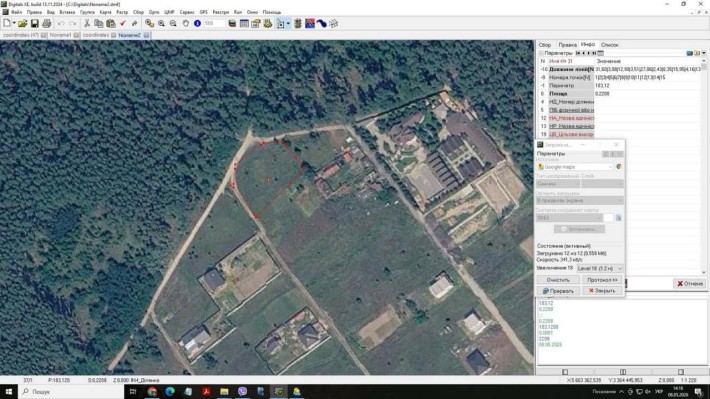
Task: Copy selected objects icon
Action: tap(98, 24)
